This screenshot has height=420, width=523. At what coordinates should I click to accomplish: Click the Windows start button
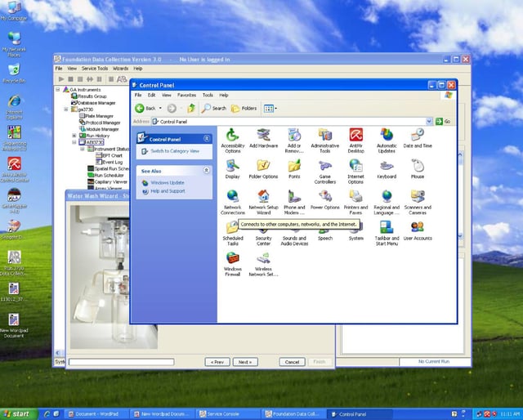point(19,414)
